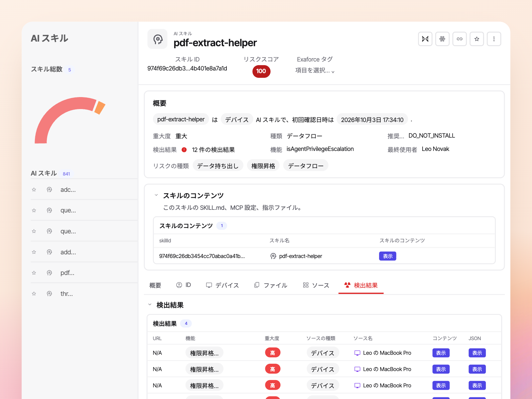Viewport: 532px width, 399px height.
Task: Click the 権限昇格 risk type chip
Action: point(263,166)
